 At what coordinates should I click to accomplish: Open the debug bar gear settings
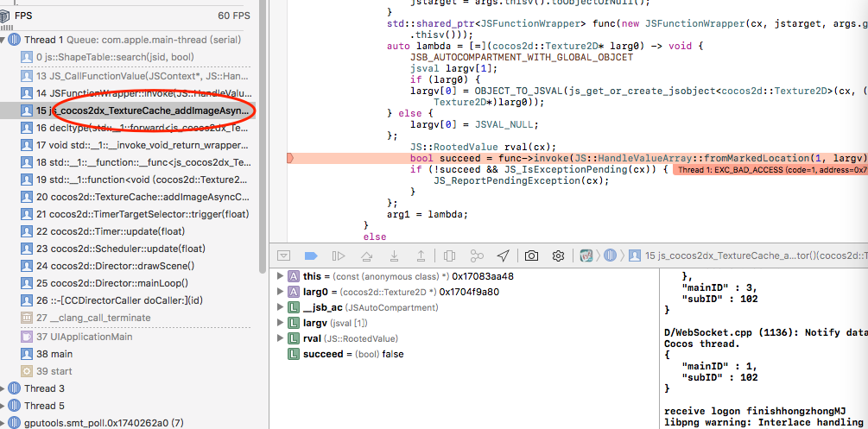[x=558, y=256]
